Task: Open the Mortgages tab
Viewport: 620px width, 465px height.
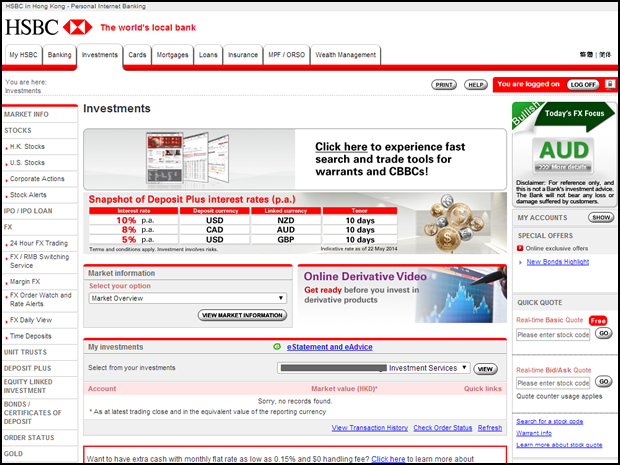Action: coord(172,55)
